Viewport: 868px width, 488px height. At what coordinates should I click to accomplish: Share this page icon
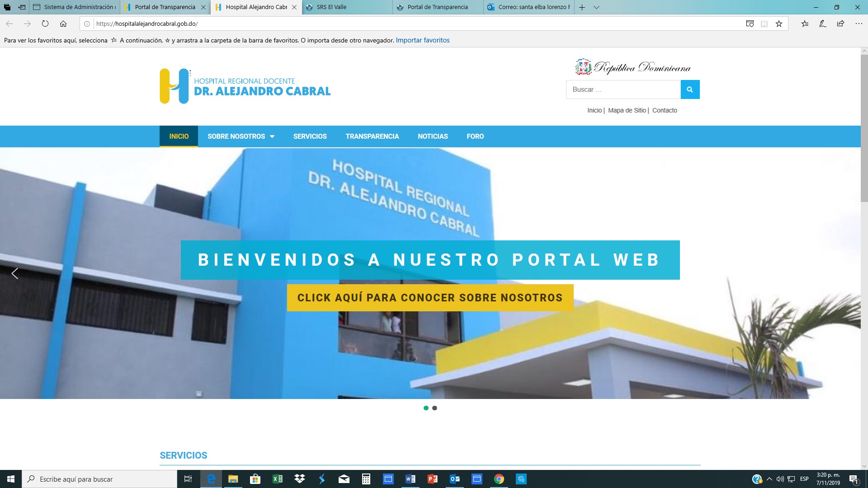point(840,24)
